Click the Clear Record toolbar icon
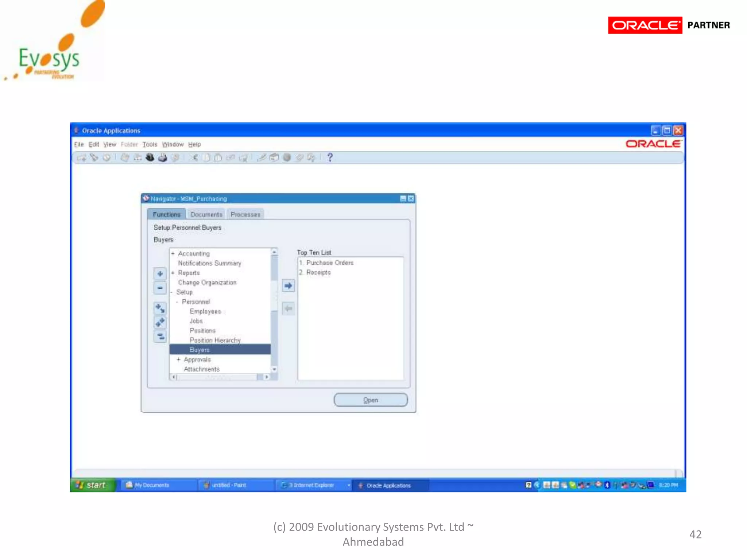Image resolution: width=747 pixels, height=560 pixels. (x=231, y=157)
